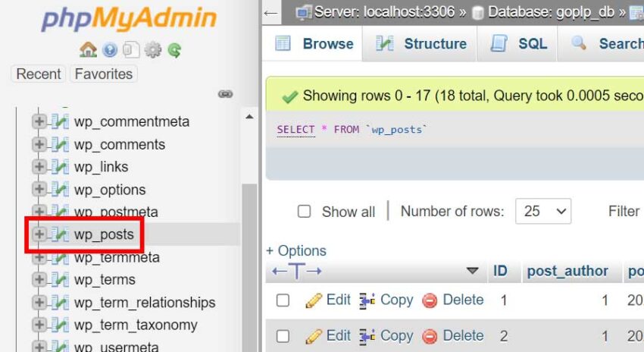The width and height of the screenshot is (644, 352).
Task: Expand the wp_terms tree node
Action: click(x=39, y=279)
